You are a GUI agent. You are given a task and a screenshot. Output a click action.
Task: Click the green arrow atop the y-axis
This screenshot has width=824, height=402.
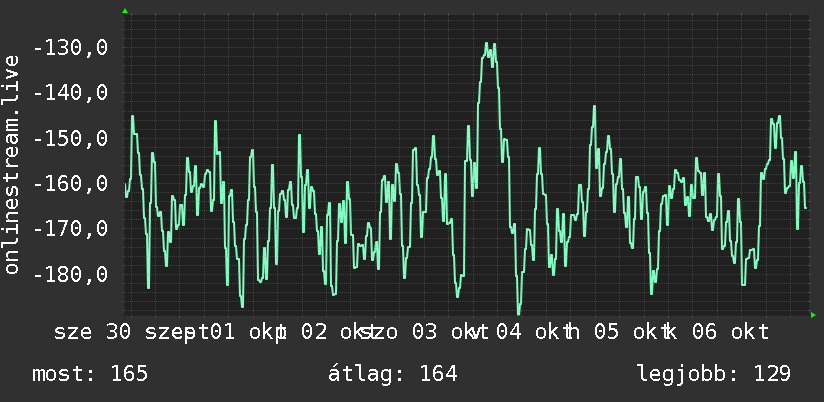[125, 11]
